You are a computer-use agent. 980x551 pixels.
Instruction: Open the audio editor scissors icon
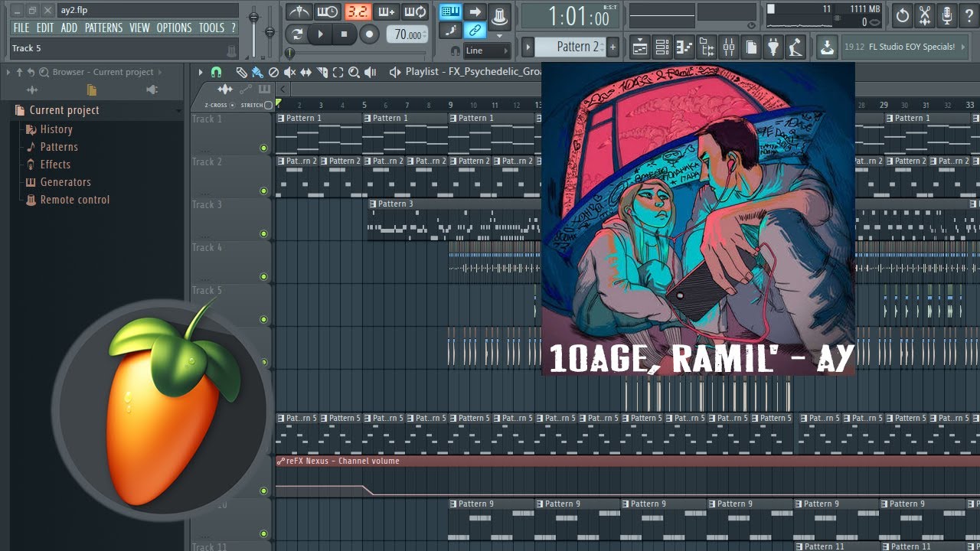point(925,15)
